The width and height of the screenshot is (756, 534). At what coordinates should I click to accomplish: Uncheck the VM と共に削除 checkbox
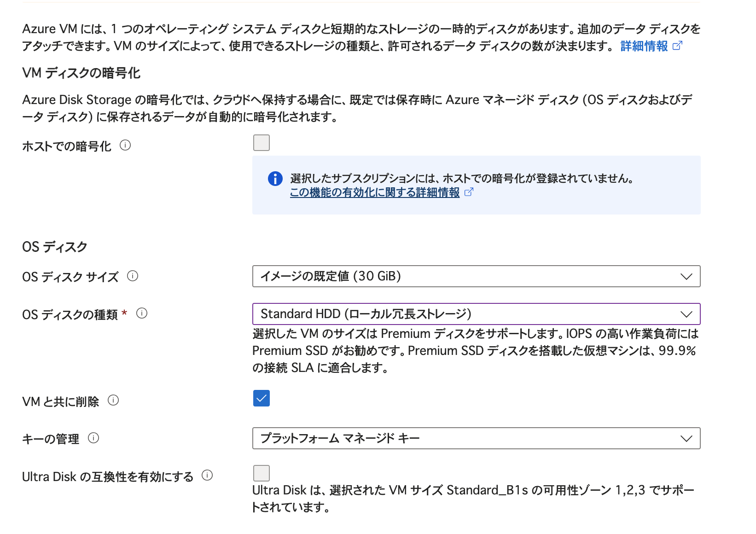click(x=261, y=398)
